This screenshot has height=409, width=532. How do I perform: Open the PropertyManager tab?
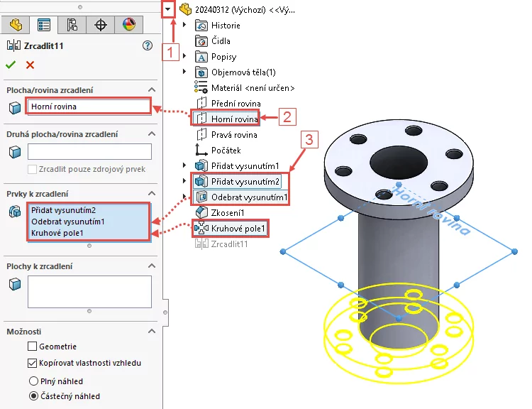pyautogui.click(x=44, y=25)
